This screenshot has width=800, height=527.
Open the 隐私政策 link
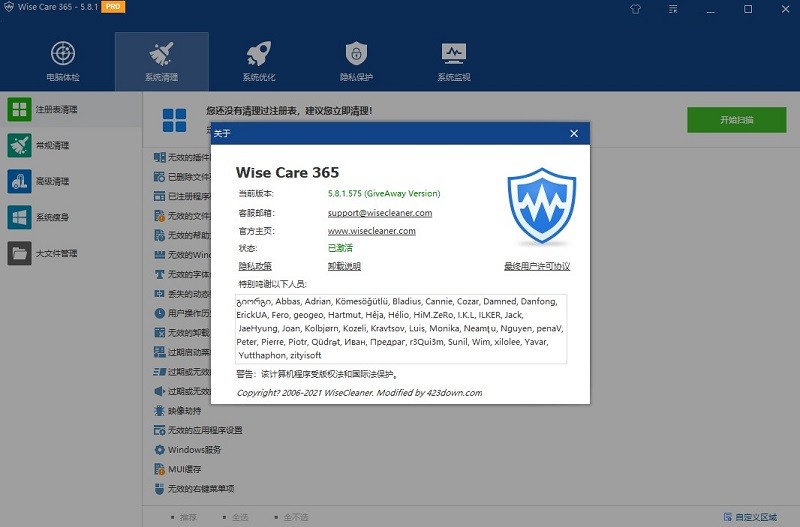tap(255, 266)
